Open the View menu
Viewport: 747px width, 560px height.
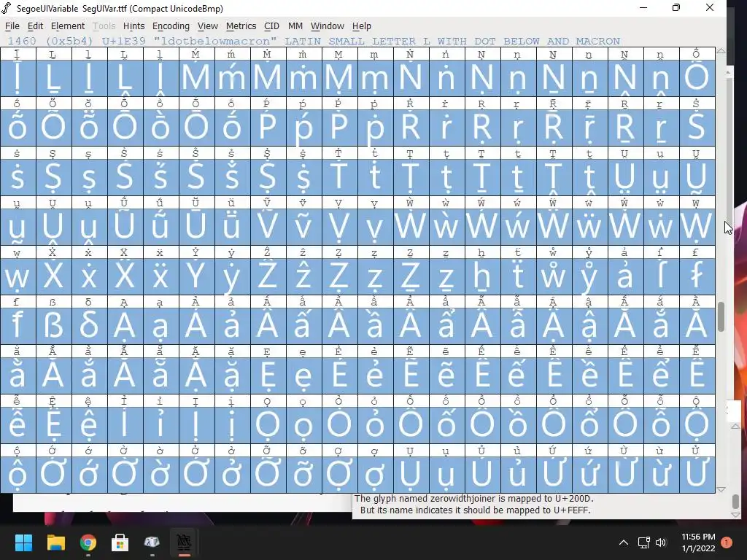click(208, 26)
